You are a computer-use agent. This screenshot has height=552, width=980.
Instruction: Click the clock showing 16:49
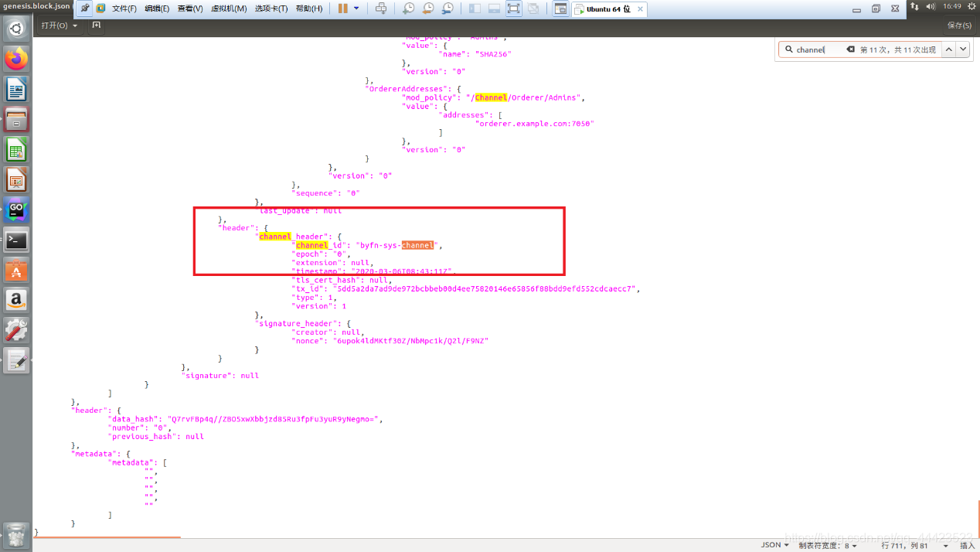[x=951, y=6]
